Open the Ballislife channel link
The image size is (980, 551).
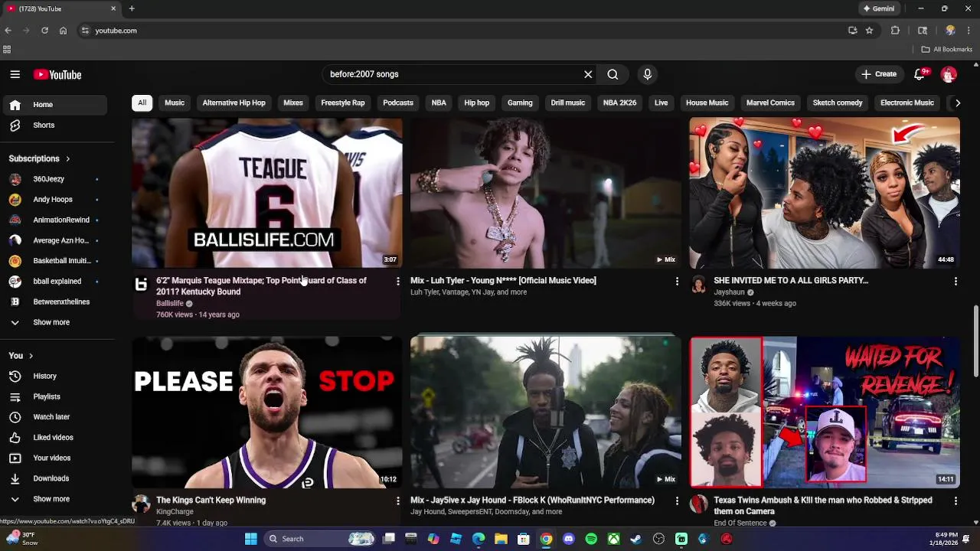click(x=170, y=303)
